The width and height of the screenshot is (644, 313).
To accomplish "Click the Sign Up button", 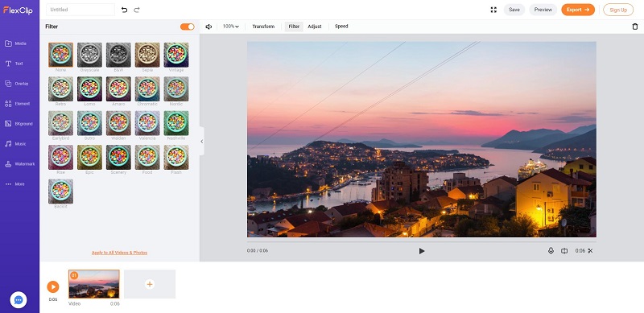I will pos(618,10).
